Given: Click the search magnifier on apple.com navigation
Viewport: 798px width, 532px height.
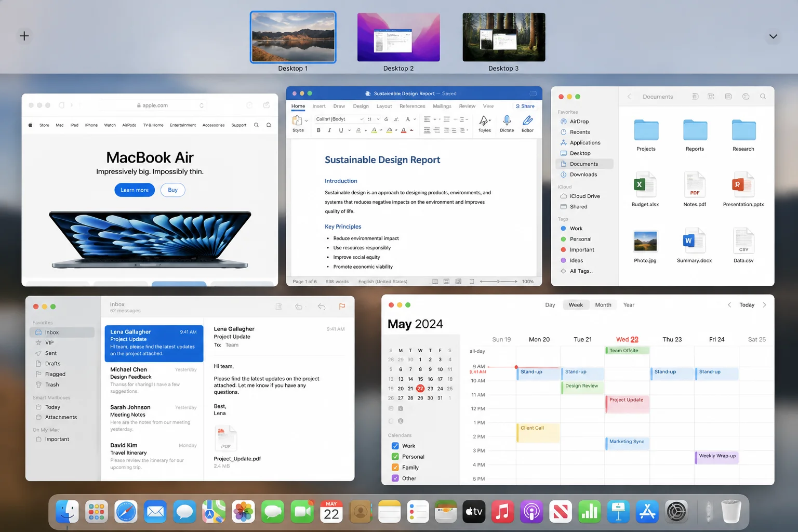Looking at the screenshot, I should click(x=256, y=125).
